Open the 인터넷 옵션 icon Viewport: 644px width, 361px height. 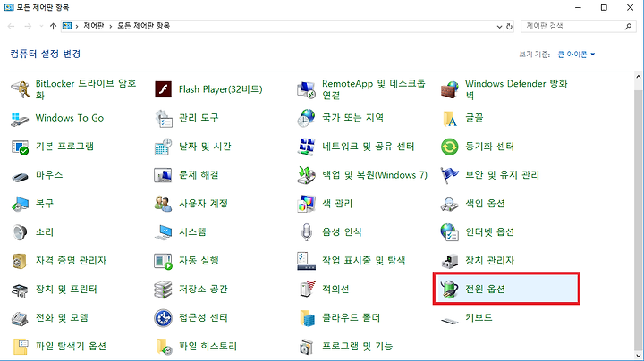(x=449, y=232)
